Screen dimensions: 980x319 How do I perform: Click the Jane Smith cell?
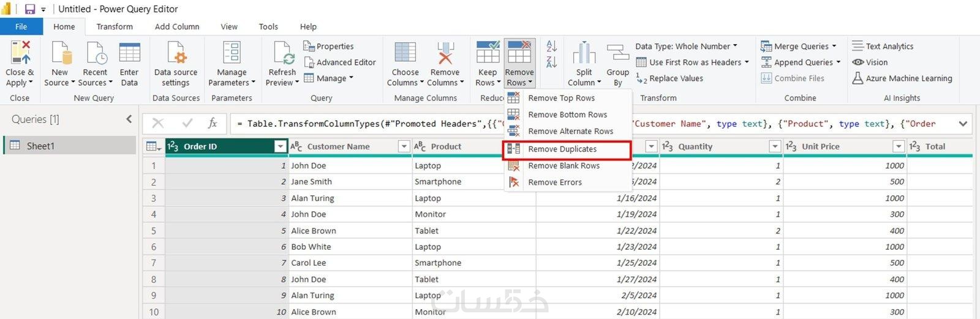point(350,182)
